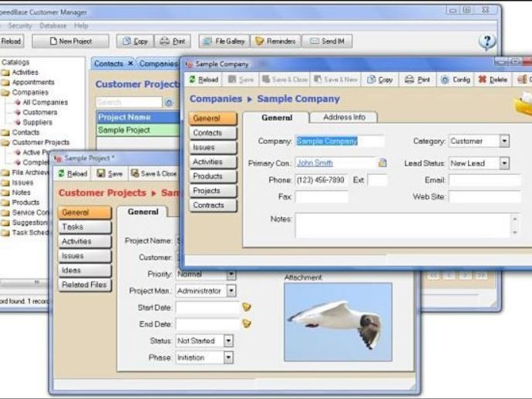Click grayed Save in Sample Company window
This screenshot has height=399, width=532.
click(241, 79)
